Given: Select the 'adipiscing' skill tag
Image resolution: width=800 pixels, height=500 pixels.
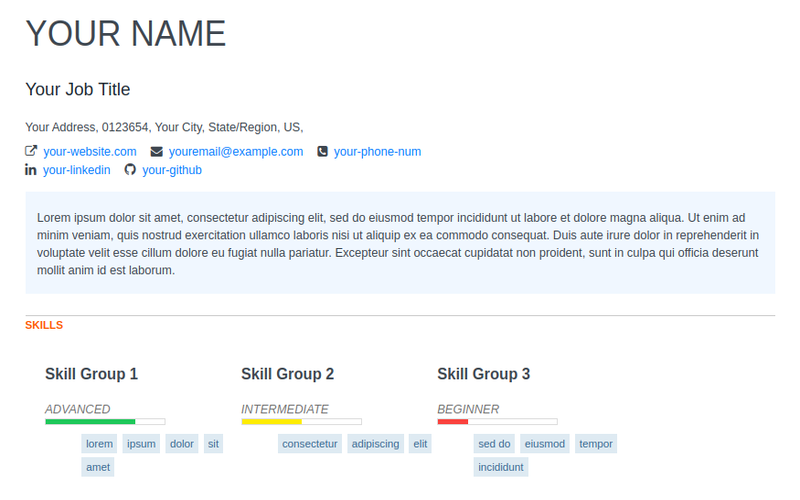Looking at the screenshot, I should coord(375,444).
